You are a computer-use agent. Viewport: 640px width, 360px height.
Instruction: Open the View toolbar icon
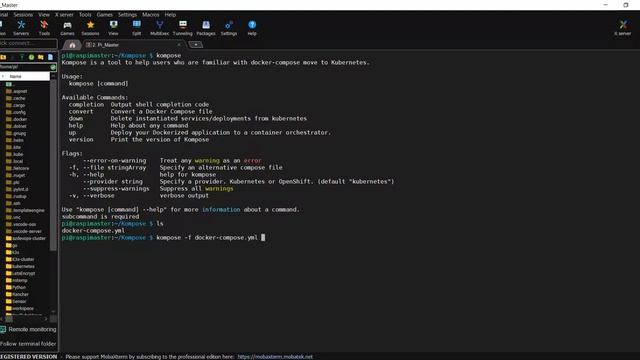(x=113, y=28)
